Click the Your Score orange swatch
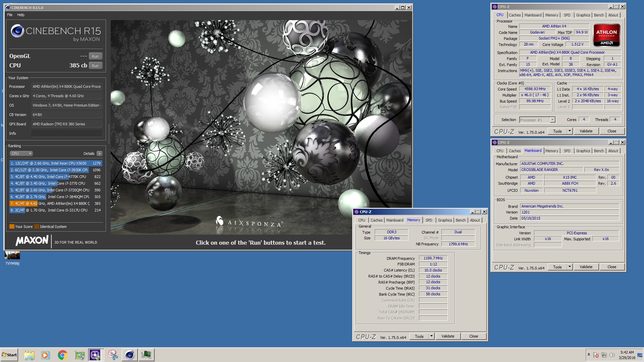The height and width of the screenshot is (362, 644). click(x=12, y=227)
